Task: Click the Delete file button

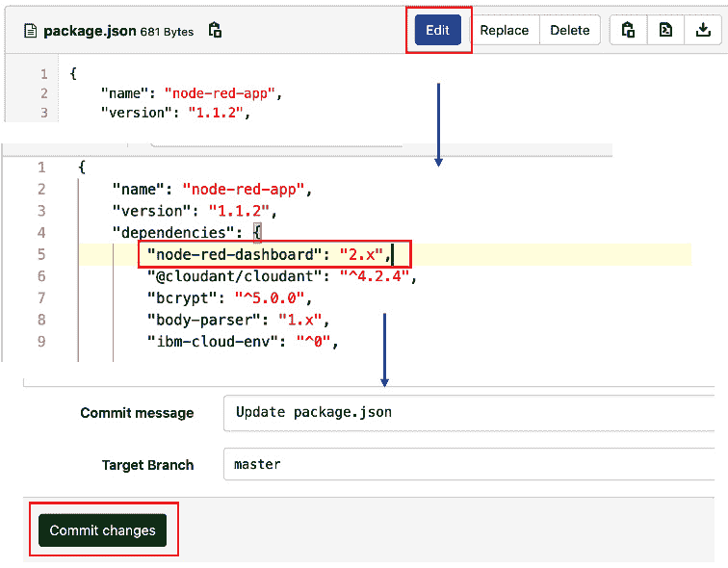Action: (x=570, y=30)
